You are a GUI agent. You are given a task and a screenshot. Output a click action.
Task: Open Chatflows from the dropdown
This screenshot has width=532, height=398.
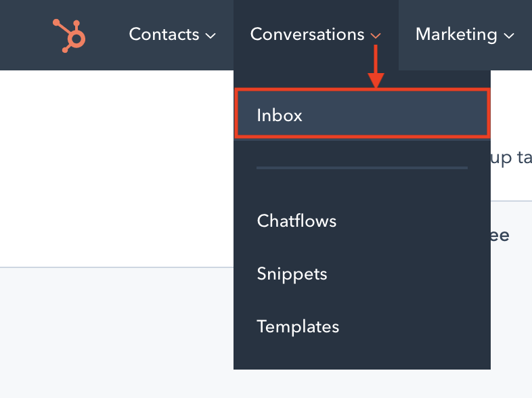[x=296, y=221]
